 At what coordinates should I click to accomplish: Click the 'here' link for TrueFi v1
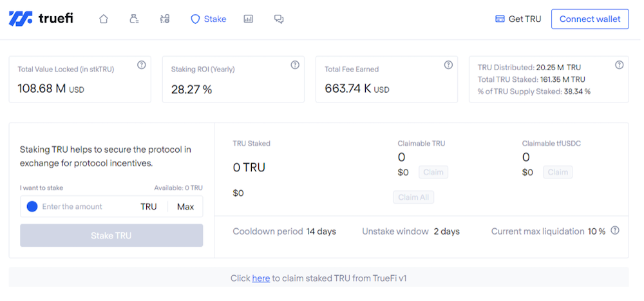261,278
